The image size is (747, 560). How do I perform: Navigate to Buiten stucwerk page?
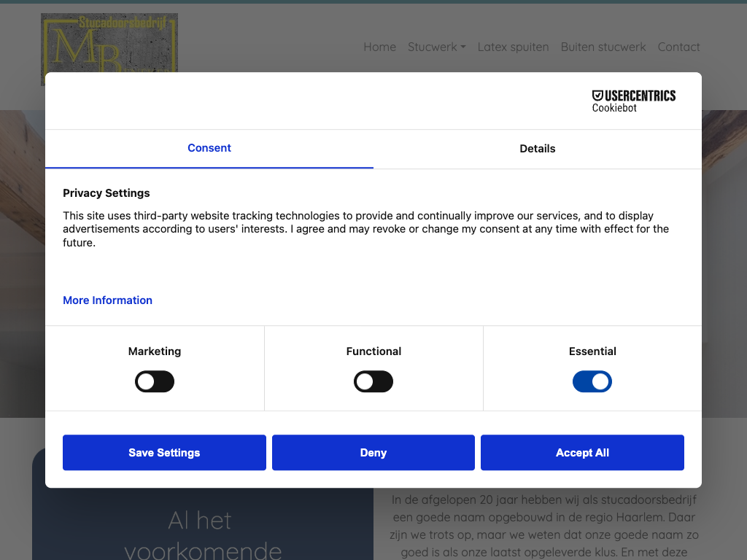(x=603, y=47)
